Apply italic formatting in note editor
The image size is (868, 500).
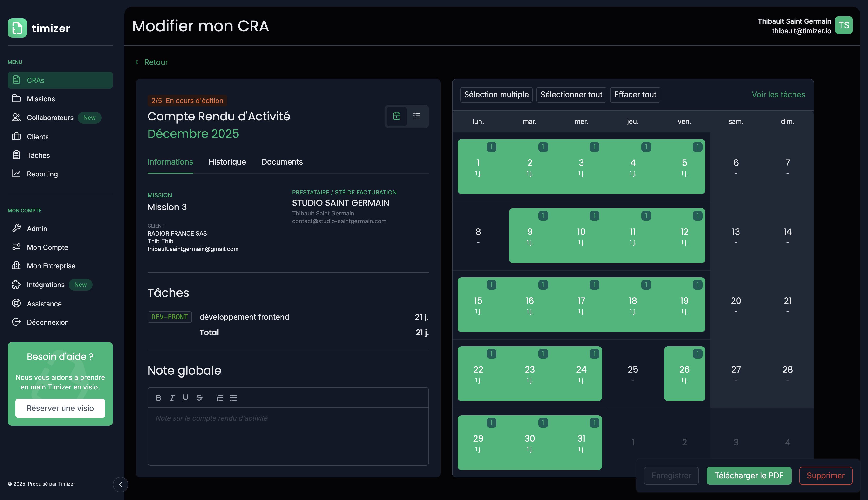coord(172,398)
